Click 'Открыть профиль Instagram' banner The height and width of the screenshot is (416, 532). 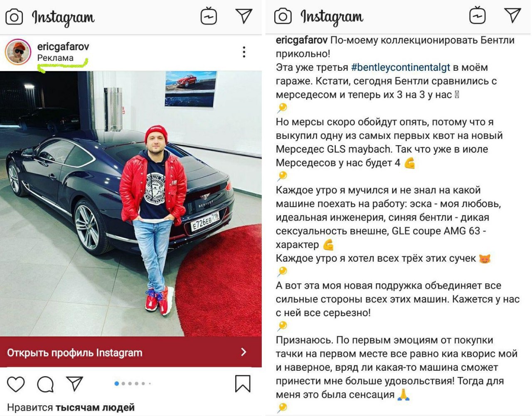[x=131, y=352]
